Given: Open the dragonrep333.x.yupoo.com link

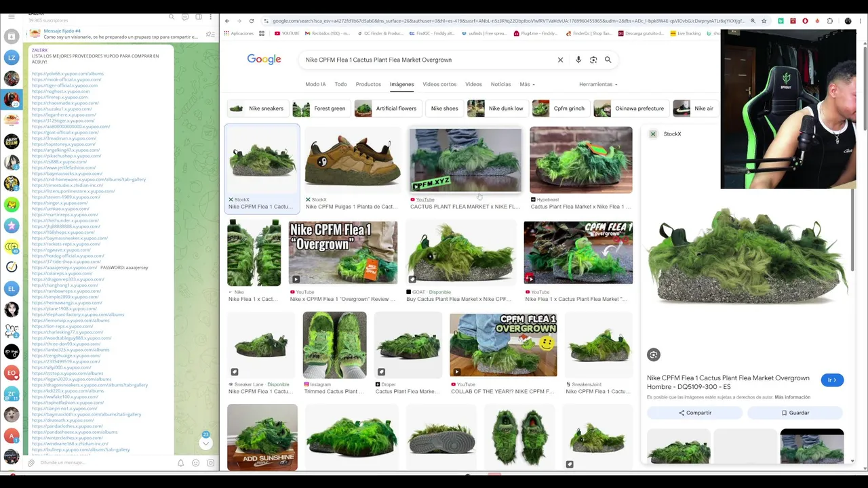Looking at the screenshot, I should 67,279.
